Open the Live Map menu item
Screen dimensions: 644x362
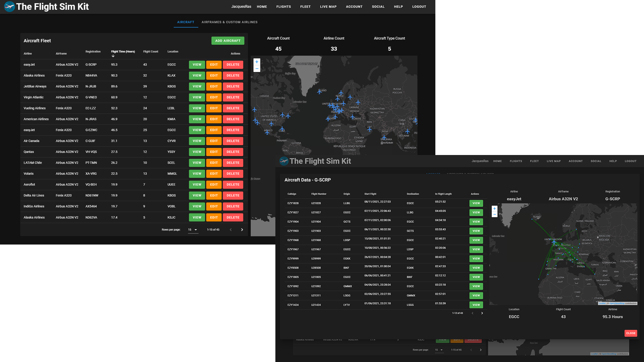pos(328,7)
